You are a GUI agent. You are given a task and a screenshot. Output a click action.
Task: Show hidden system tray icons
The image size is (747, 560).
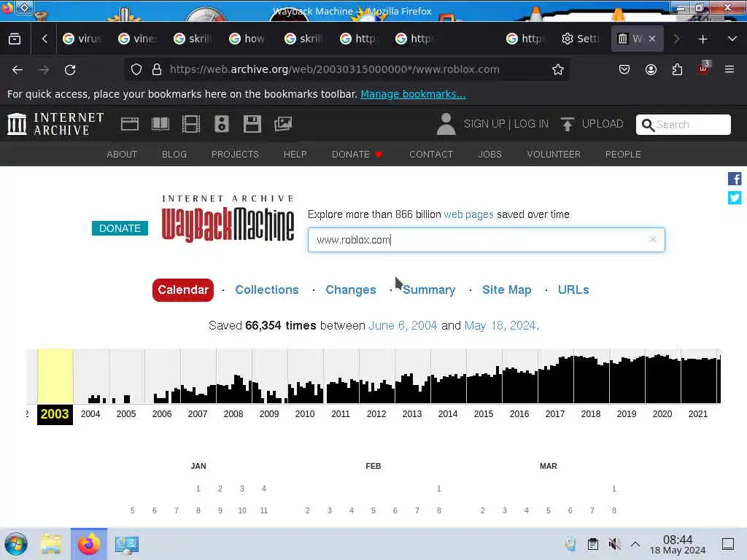[x=635, y=544]
